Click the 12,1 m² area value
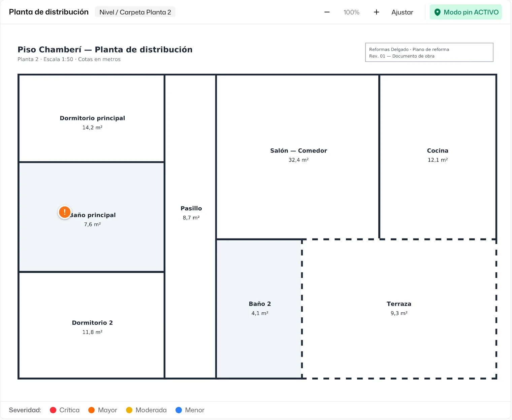 tap(438, 160)
